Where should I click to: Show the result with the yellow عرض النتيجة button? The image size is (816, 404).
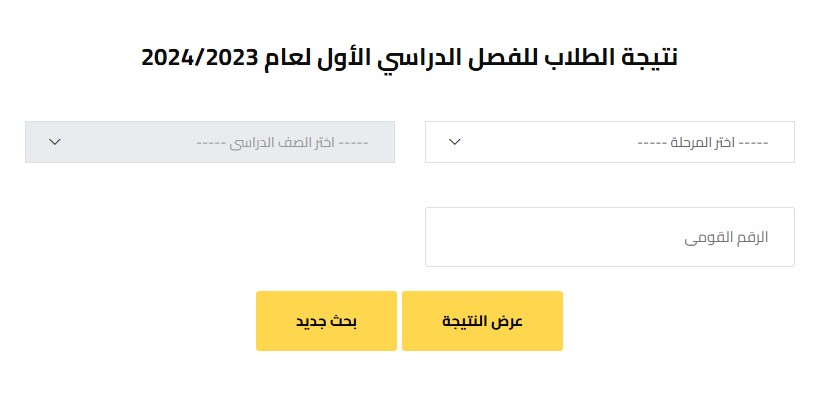point(482,321)
